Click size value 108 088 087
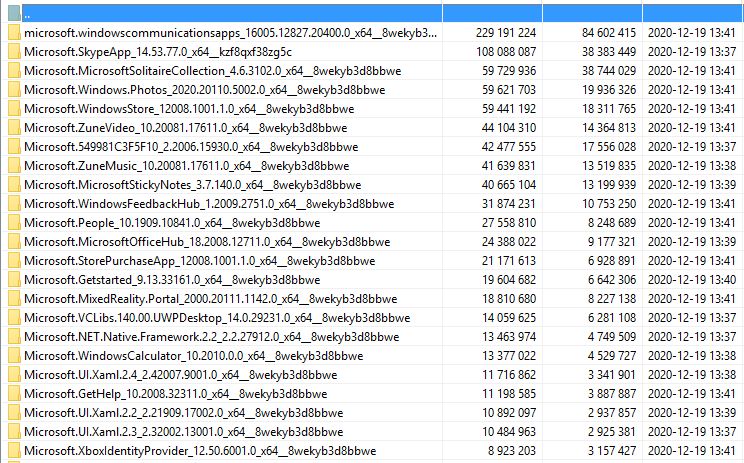The image size is (744, 463). click(x=506, y=52)
